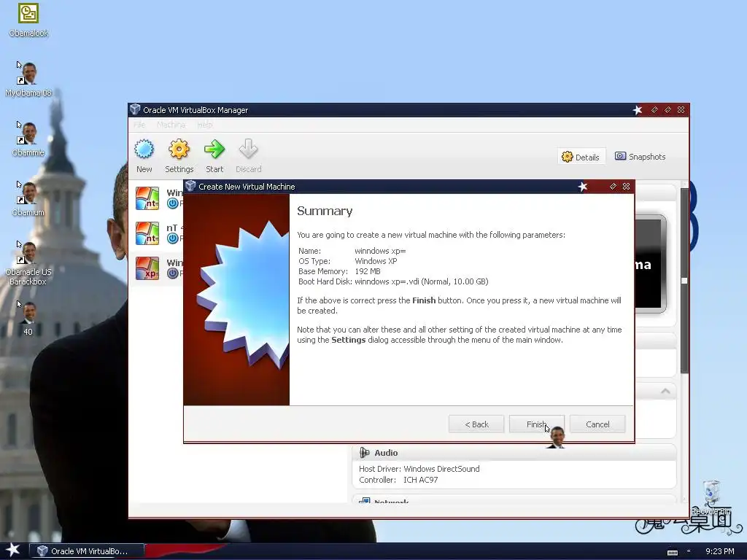Image resolution: width=747 pixels, height=560 pixels.
Task: Click the OS Type value Windows XP
Action: (x=376, y=261)
